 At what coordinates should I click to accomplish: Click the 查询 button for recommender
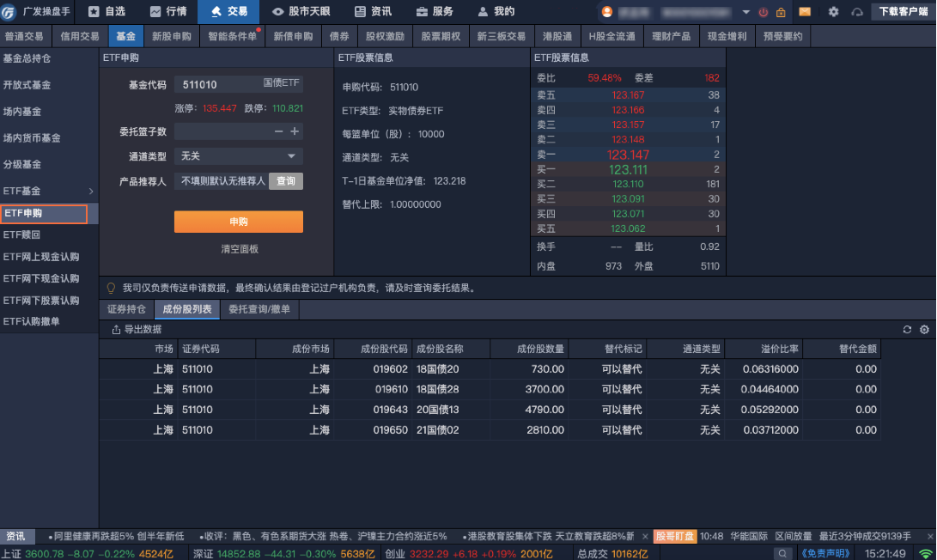[286, 181]
